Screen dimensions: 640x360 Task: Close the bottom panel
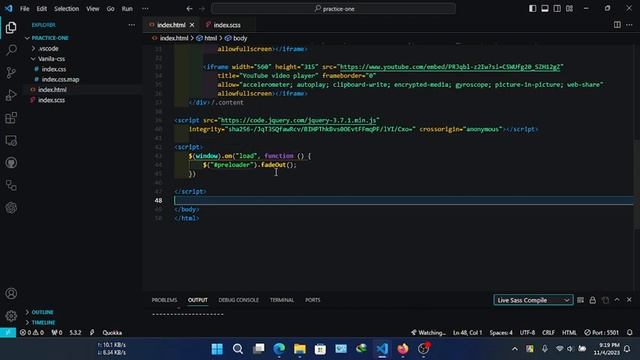629,300
